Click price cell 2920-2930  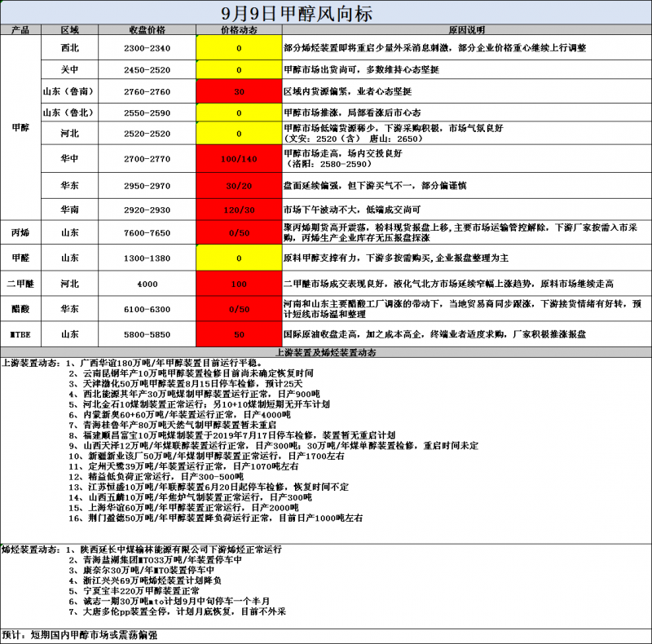pyautogui.click(x=147, y=210)
